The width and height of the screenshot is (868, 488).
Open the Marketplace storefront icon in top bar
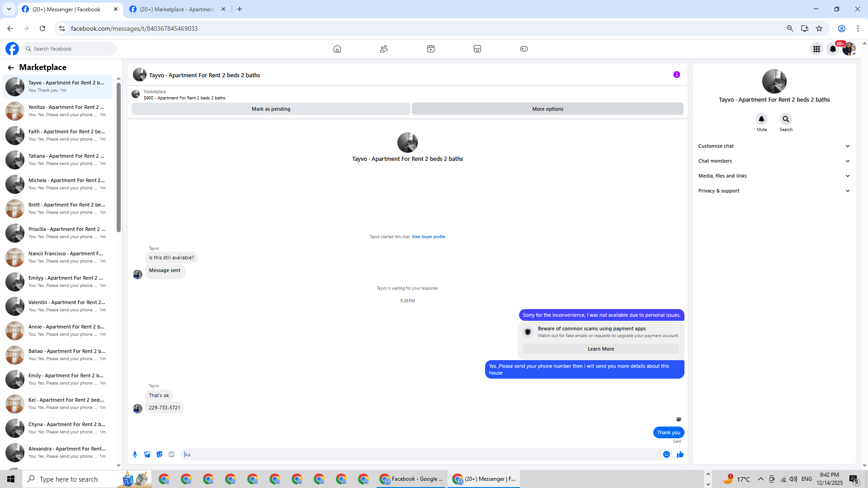pos(477,49)
